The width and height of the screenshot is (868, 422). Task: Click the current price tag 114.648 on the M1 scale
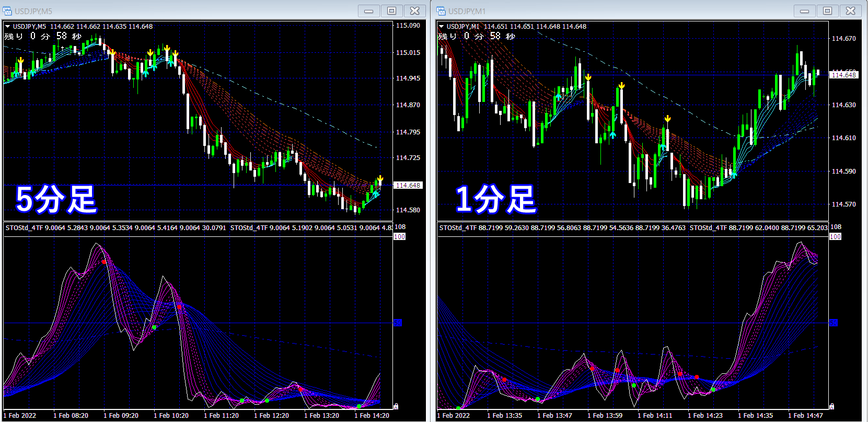click(x=843, y=75)
